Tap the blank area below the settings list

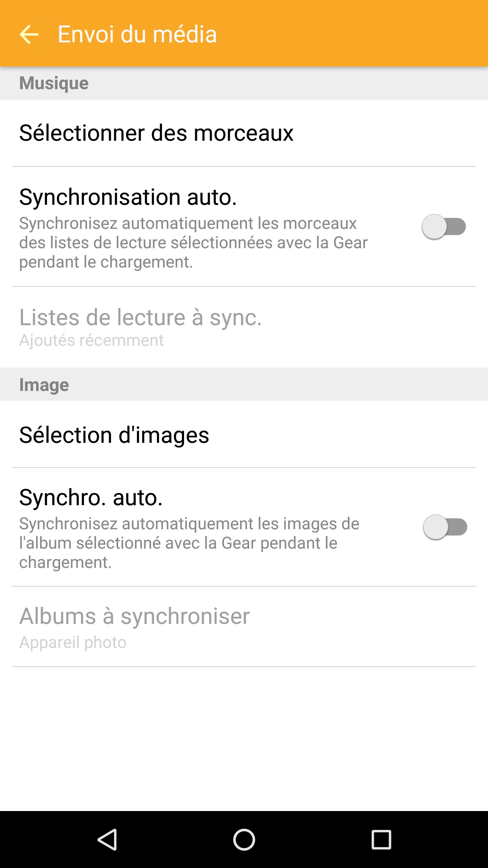pos(244,739)
